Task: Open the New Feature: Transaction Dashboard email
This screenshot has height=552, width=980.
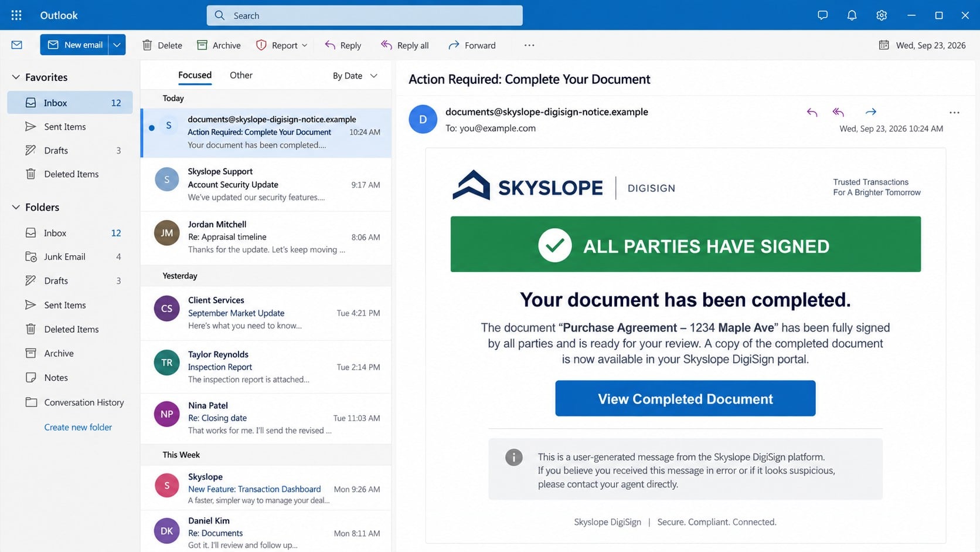Action: [266, 489]
